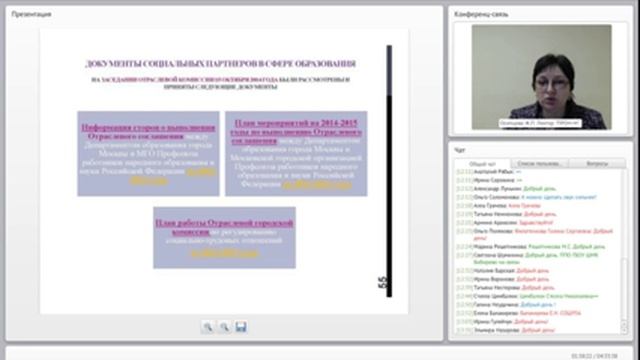Click the yellow link in the 'План мероприятий' box
Screen dimensions: 640x360
tap(317, 184)
